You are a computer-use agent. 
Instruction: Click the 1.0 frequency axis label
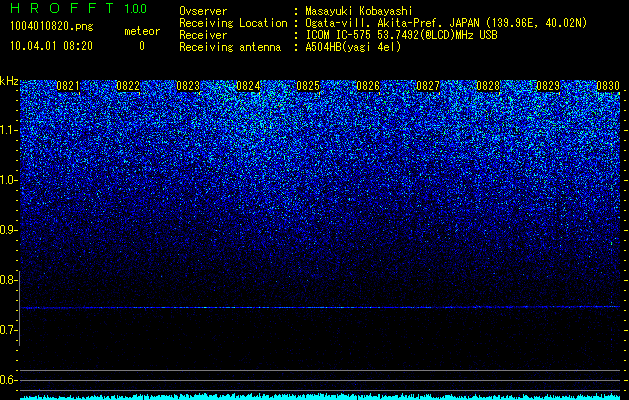[x=8, y=180]
